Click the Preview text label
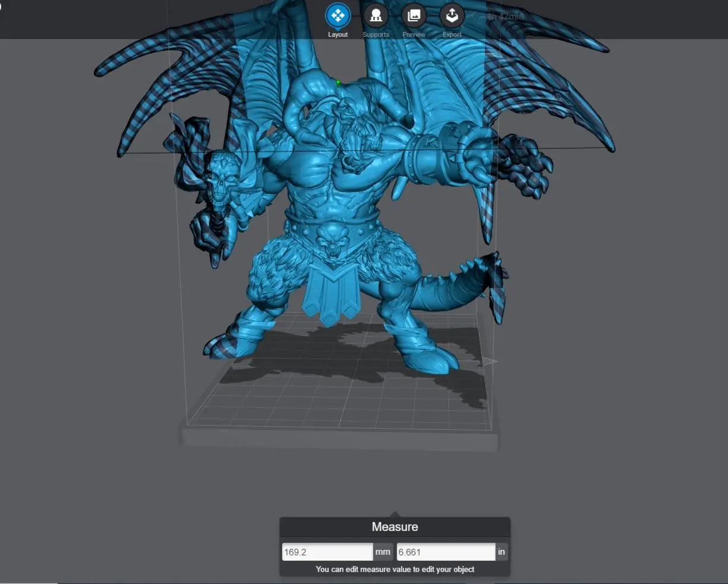The image size is (728, 584). click(x=414, y=34)
